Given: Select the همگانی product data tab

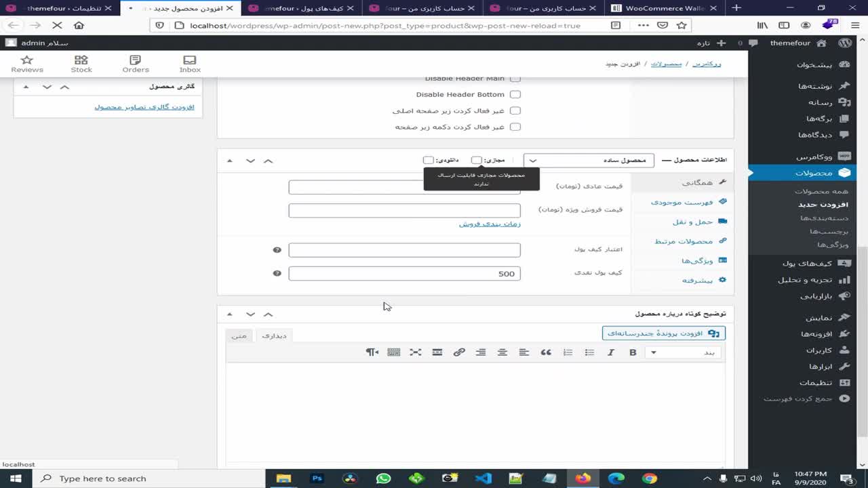Looking at the screenshot, I should click(x=682, y=182).
